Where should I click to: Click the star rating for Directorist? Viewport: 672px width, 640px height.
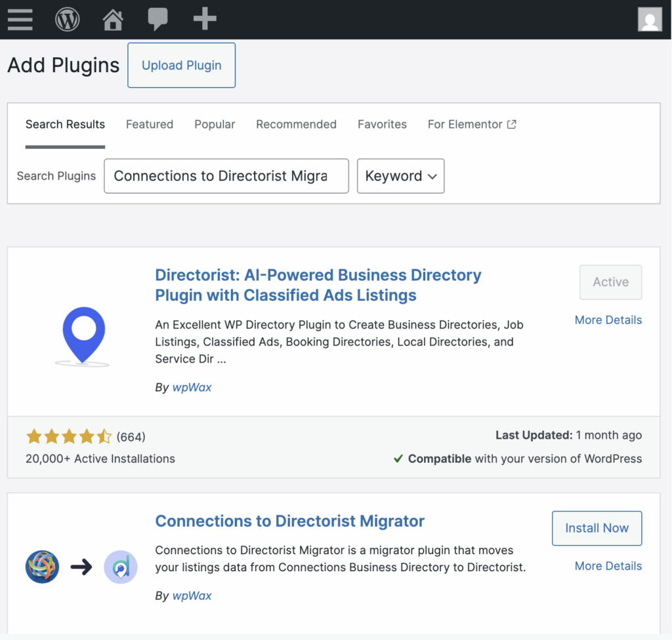(68, 437)
